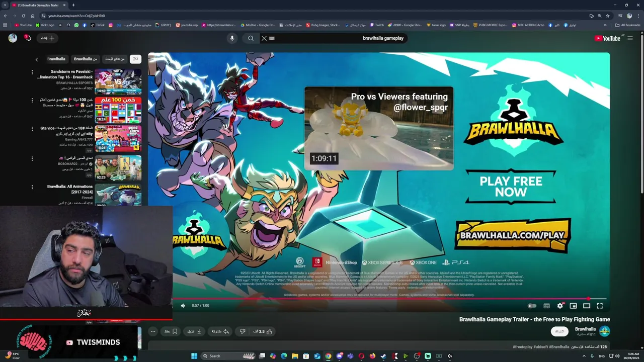The image size is (644, 362).
Task: Open the Brawlhalla channel avatar
Action: 604,331
